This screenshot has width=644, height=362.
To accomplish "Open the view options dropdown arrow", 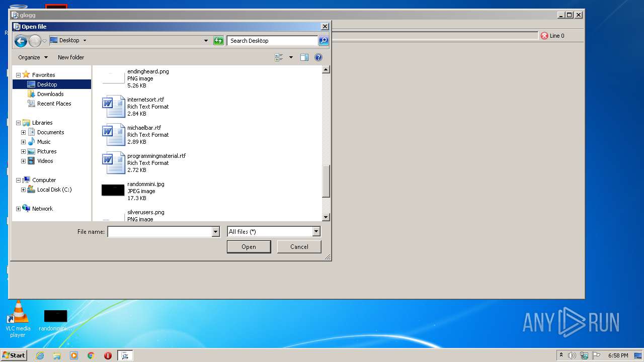I will click(x=291, y=57).
